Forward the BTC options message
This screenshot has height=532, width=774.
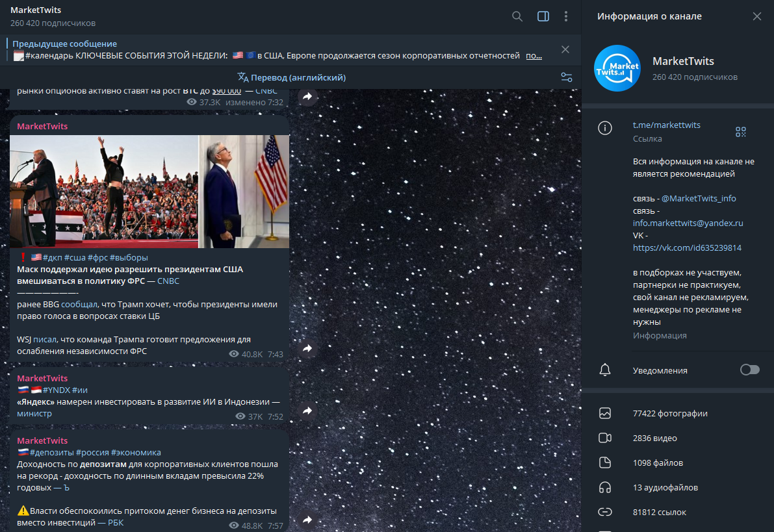click(x=307, y=96)
